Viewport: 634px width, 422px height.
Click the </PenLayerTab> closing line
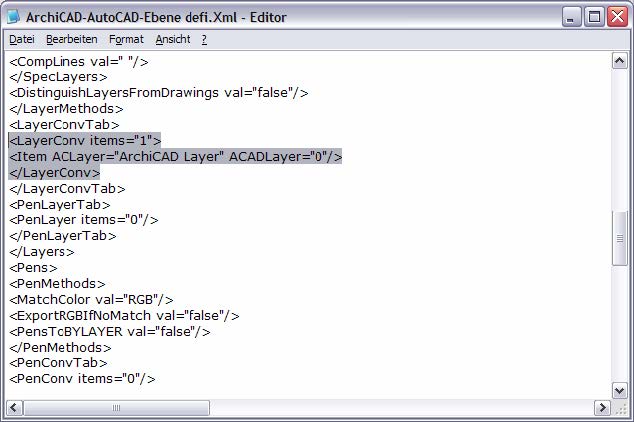coord(63,236)
